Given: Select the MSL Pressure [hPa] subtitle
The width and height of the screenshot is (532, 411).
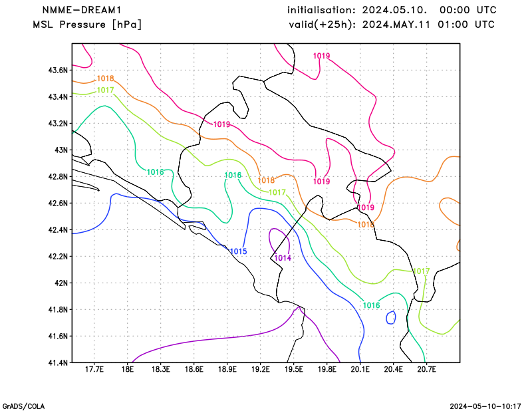Looking at the screenshot, I should [x=87, y=25].
